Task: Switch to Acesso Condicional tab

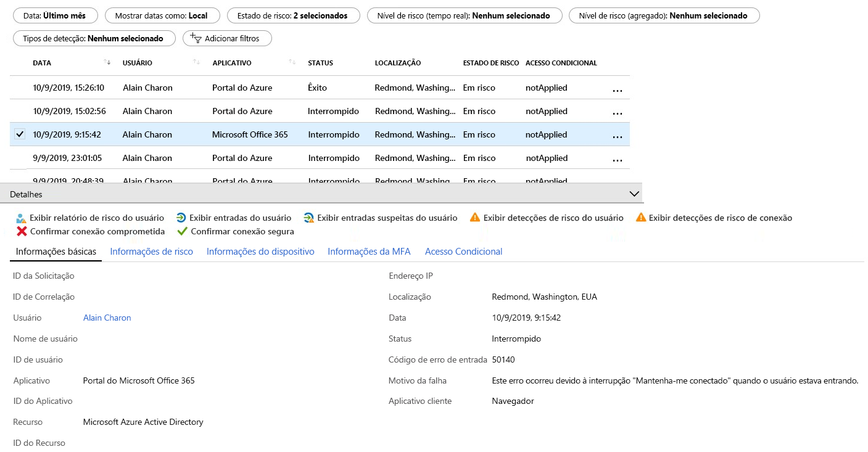Action: (x=464, y=252)
